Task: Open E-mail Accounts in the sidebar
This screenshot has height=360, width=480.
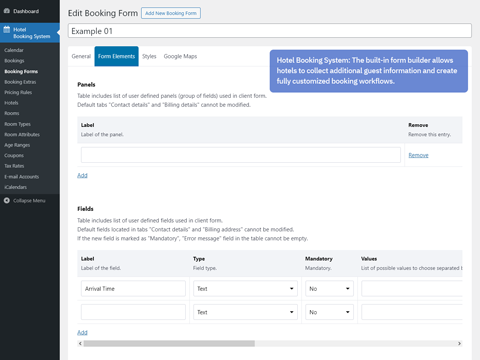Action: pyautogui.click(x=22, y=177)
